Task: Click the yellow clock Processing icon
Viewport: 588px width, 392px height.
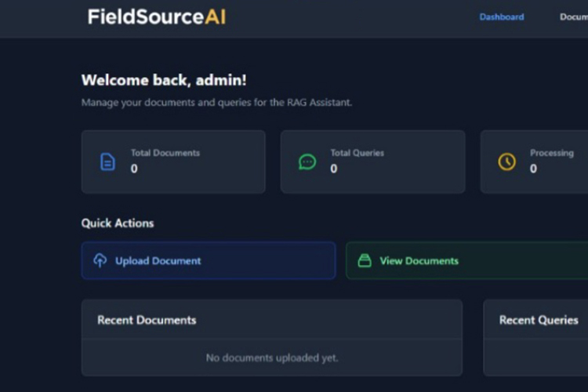Action: point(507,162)
